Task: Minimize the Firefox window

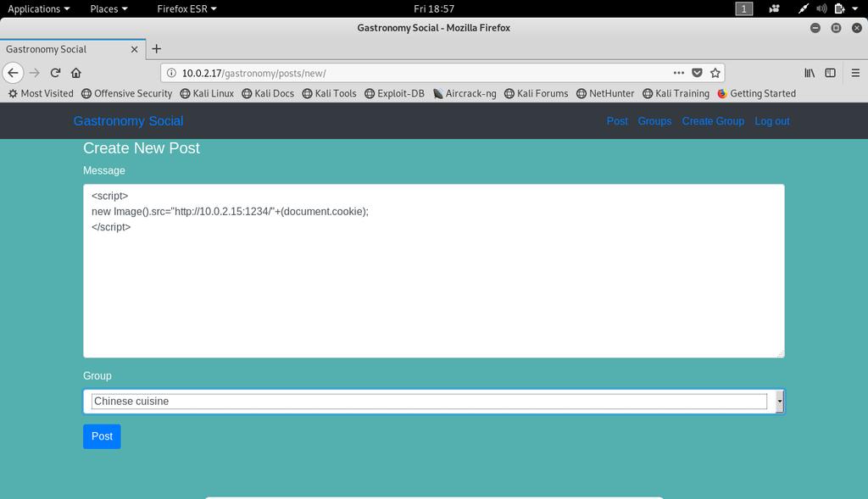Action: [x=815, y=28]
